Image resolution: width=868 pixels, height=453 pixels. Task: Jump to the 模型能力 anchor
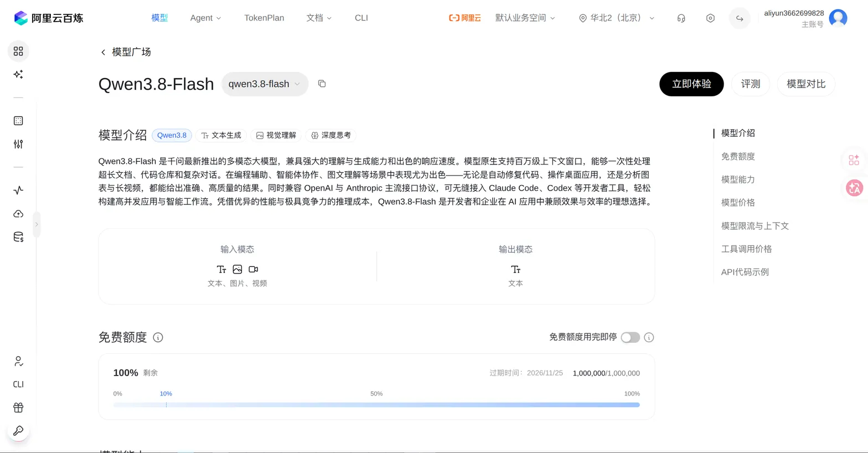point(738,179)
